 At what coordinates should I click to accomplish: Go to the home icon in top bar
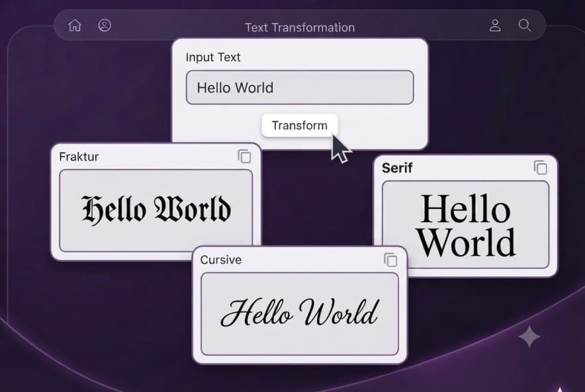(x=75, y=25)
